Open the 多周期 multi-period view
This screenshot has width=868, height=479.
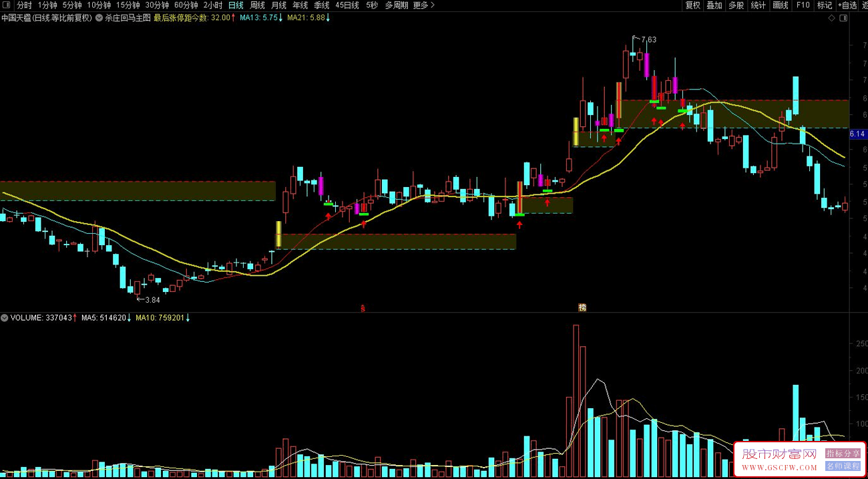[x=396, y=5]
